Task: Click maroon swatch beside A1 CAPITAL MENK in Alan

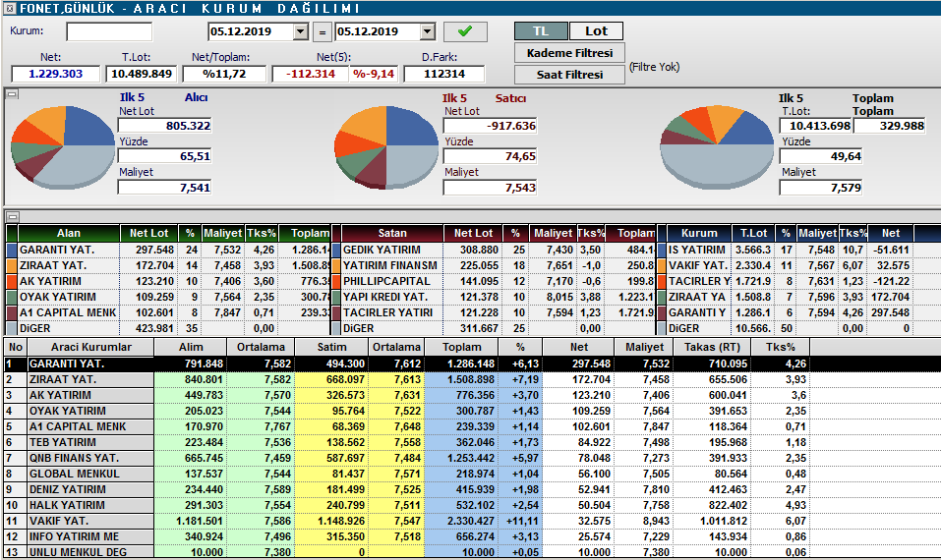Action: point(12,312)
